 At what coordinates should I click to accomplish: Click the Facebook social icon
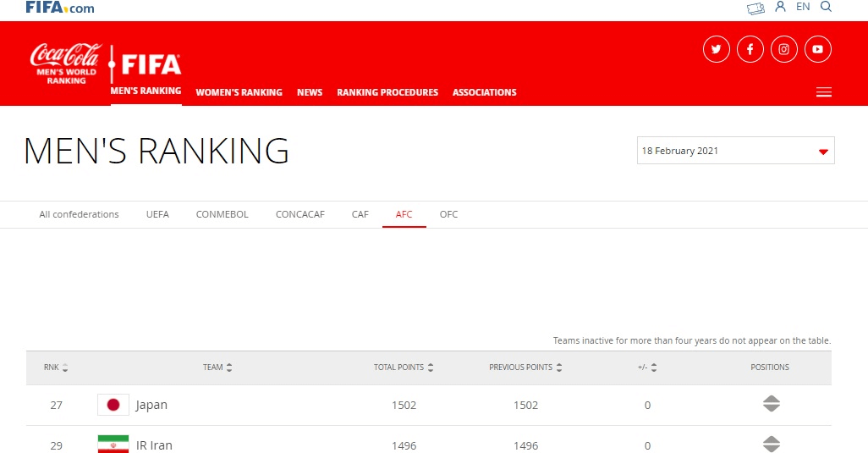pyautogui.click(x=750, y=49)
